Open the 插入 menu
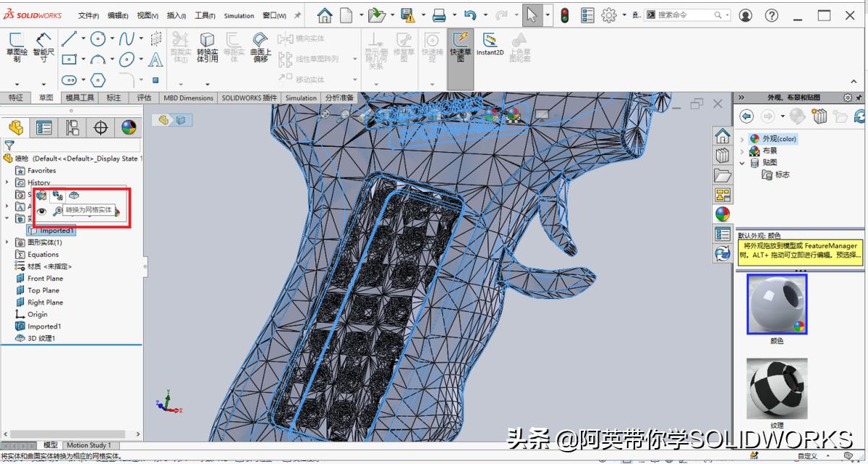The image size is (868, 464). (x=176, y=14)
